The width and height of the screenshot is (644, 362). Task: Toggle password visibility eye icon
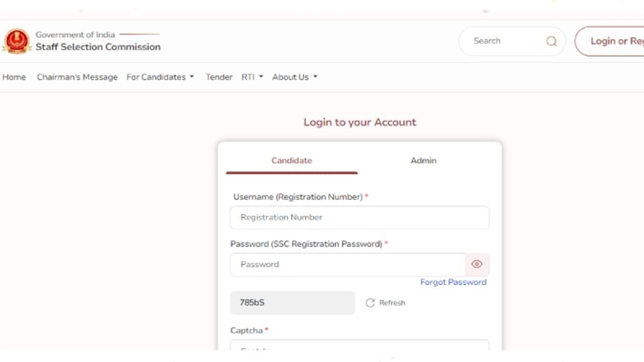coord(477,264)
